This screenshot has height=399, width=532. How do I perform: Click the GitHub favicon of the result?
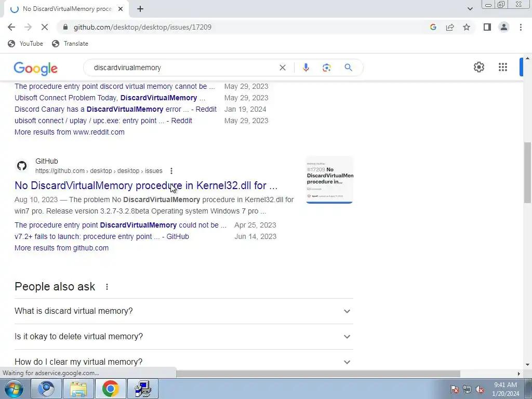pos(22,166)
